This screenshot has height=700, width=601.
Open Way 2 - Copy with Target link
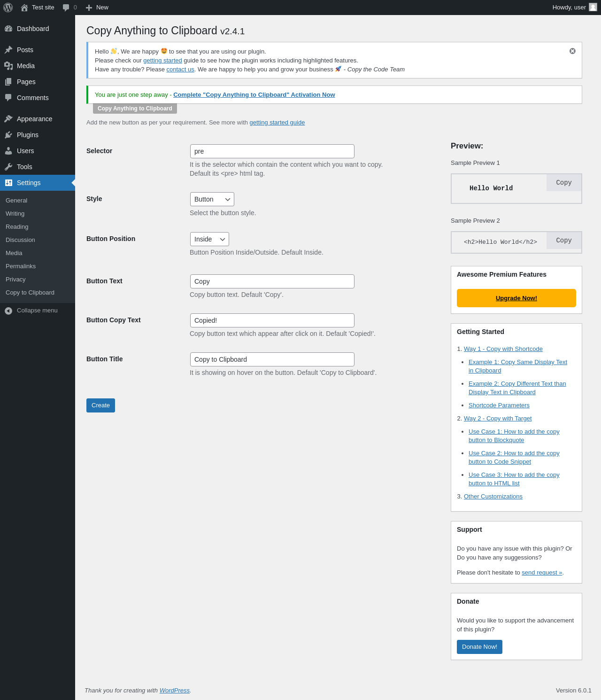pos(498,419)
